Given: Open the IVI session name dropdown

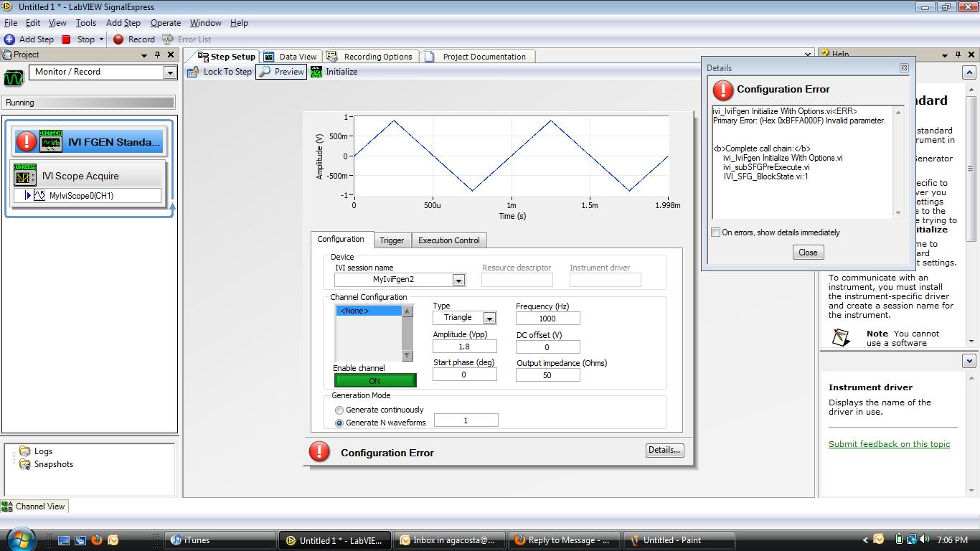Looking at the screenshot, I should 458,280.
